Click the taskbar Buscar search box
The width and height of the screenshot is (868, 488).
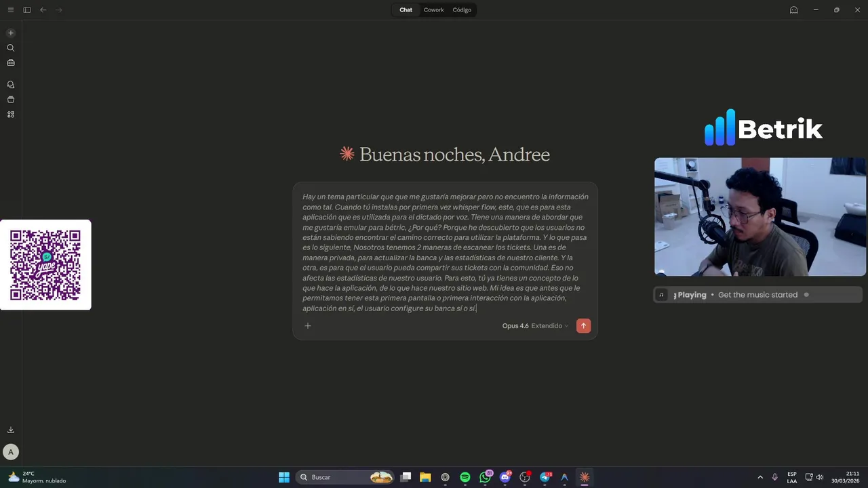pyautogui.click(x=347, y=477)
